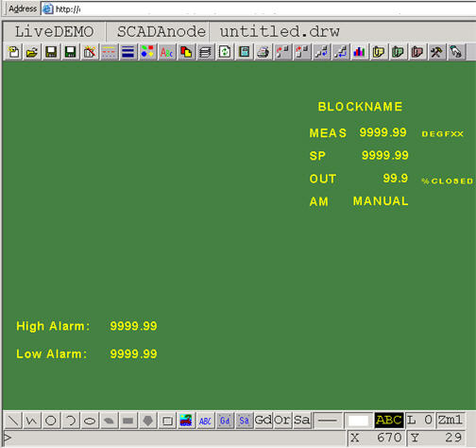Choose the circle drawing tool
The width and height of the screenshot is (476, 448).
51,421
